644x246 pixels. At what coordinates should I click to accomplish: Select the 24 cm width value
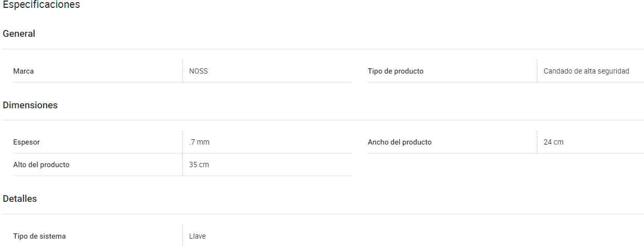pos(554,142)
